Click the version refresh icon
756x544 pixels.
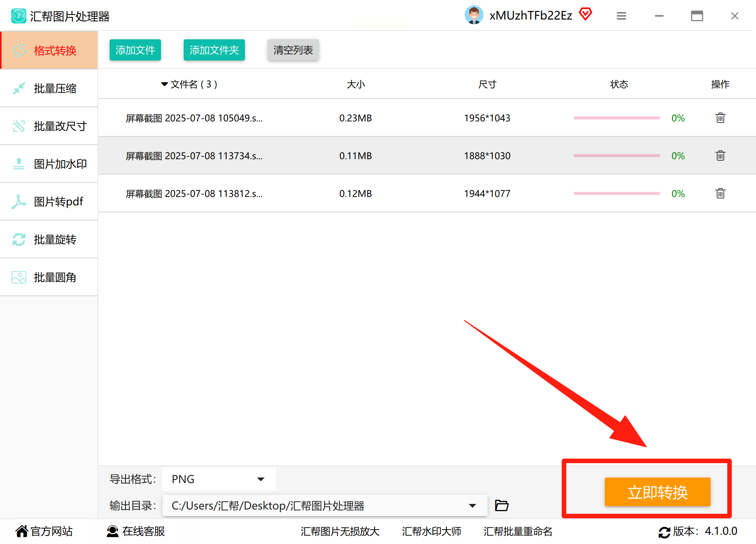664,532
